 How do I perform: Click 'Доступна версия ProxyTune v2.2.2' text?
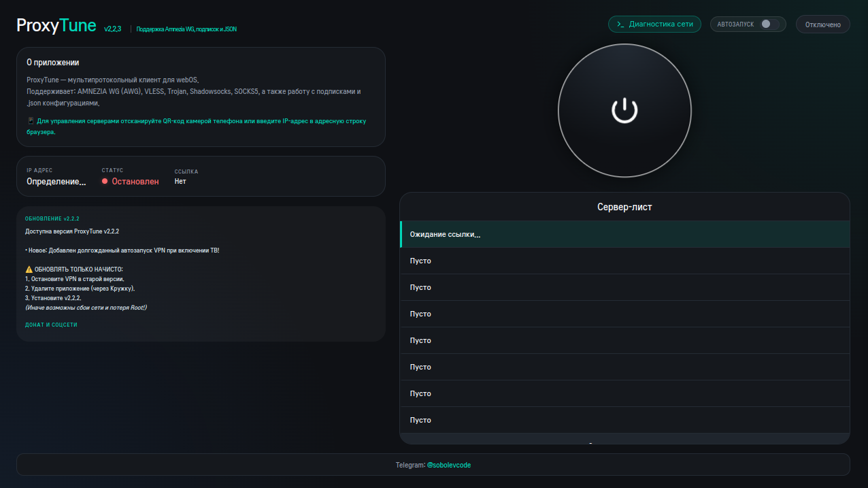tap(72, 231)
